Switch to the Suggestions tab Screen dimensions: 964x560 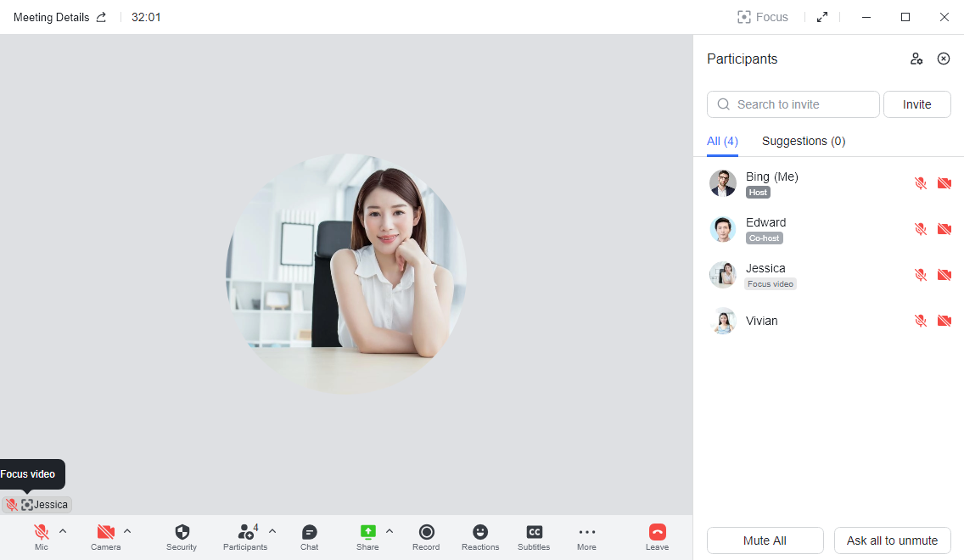point(804,141)
